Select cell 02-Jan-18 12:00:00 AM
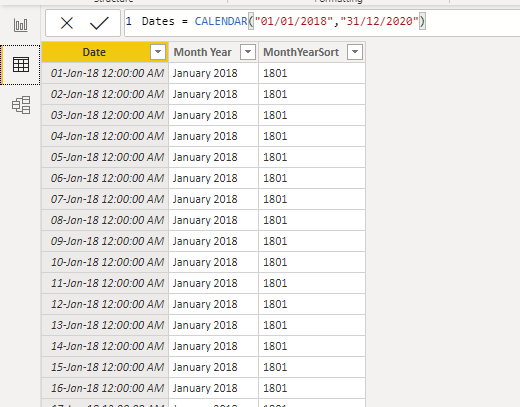The width and height of the screenshot is (520, 407). point(105,94)
